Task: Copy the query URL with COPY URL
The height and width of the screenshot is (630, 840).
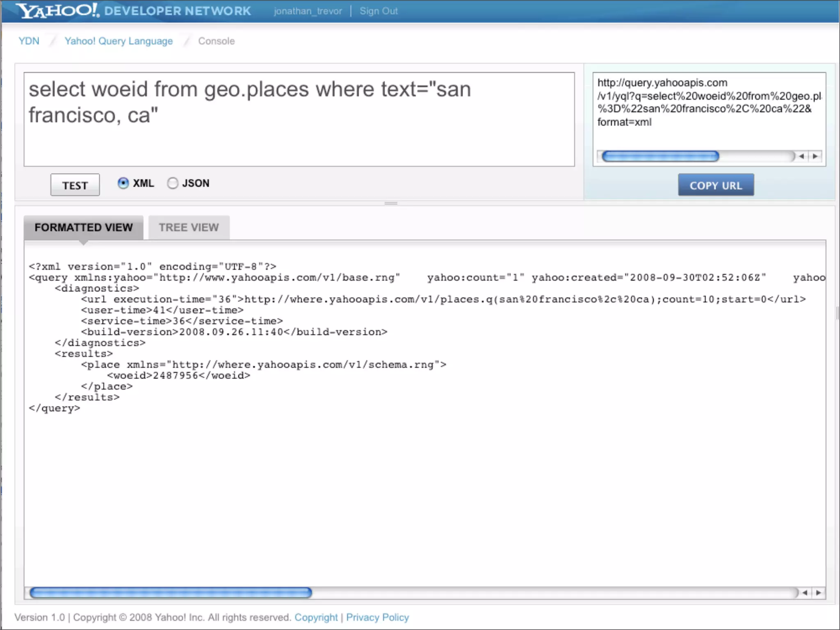Action: pyautogui.click(x=716, y=185)
